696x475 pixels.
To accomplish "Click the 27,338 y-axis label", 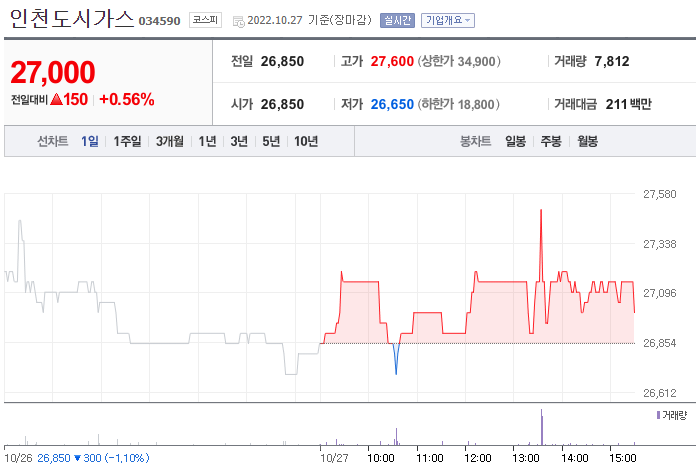I will click(660, 244).
